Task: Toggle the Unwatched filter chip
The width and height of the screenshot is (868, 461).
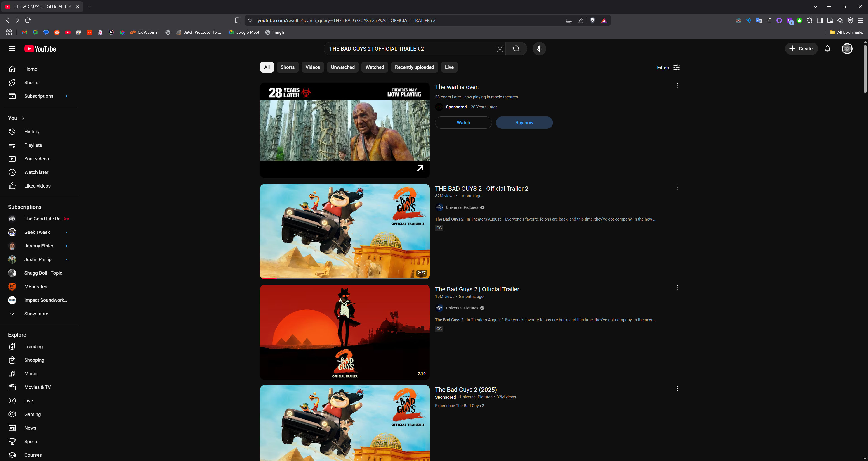Action: [343, 67]
